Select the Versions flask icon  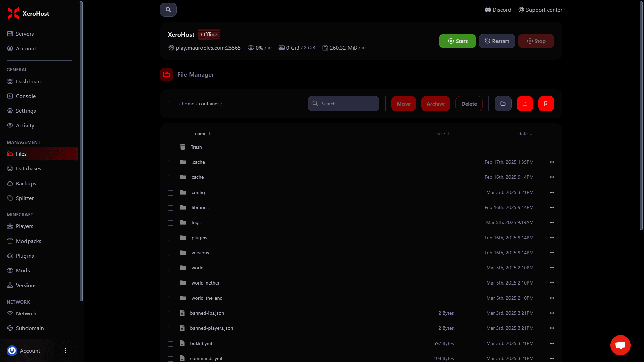[x=10, y=285]
